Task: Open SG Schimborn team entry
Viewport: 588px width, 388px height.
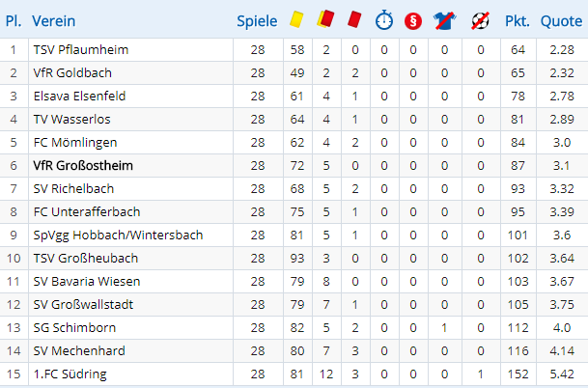Action: pyautogui.click(x=74, y=327)
